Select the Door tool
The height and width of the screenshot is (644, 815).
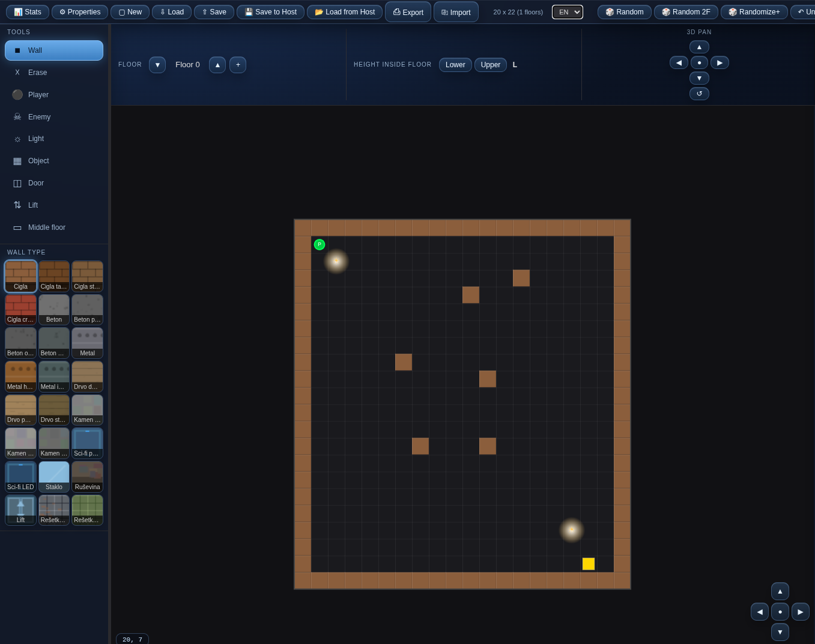pos(53,183)
